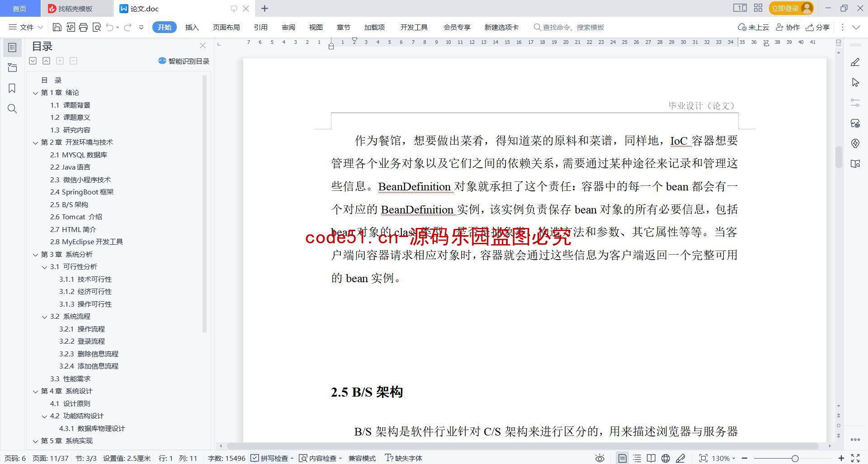Switch to the 引用 tab

(260, 27)
